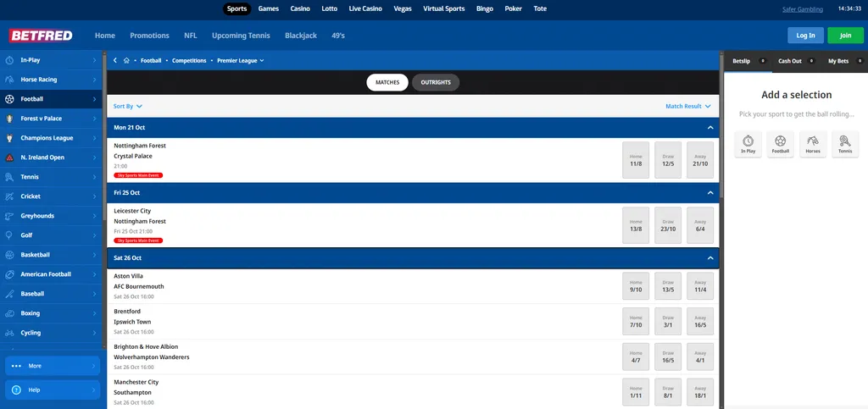
Task: Bet Home 7/10 on Brentford v Ipswich
Action: (636, 321)
